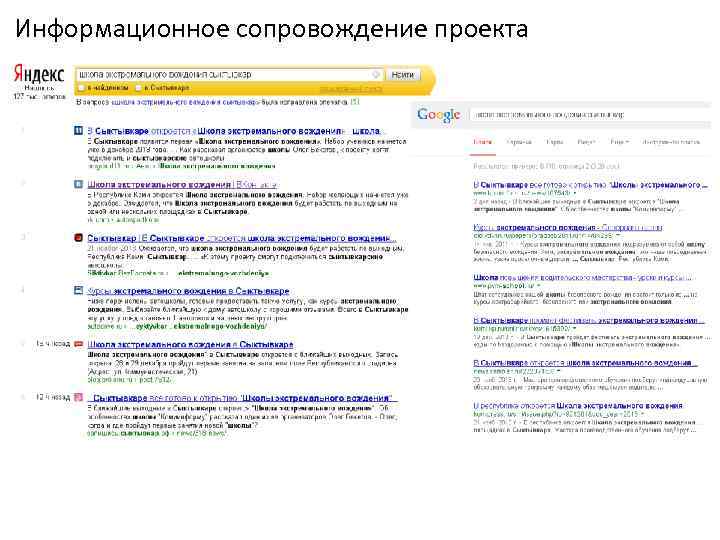Open Google result Школа повышения водительского мастерства
This screenshot has height=540, width=720.
click(x=582, y=277)
